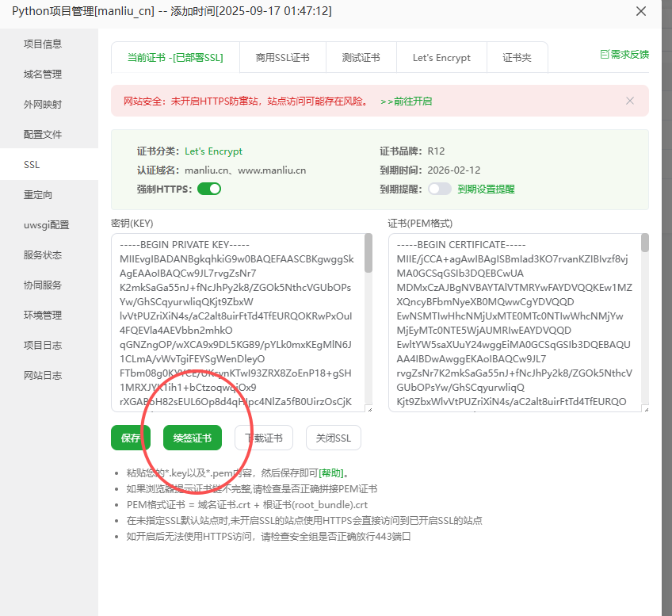
Task: Click the 保存 button
Action: (130, 437)
